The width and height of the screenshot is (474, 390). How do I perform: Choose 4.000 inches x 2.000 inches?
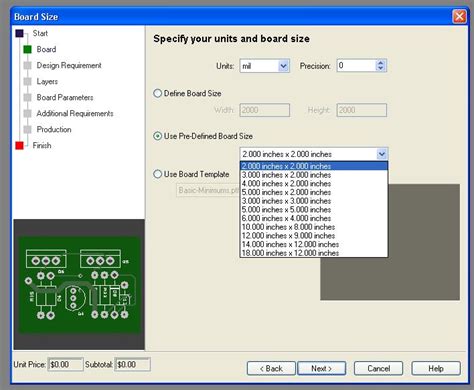coord(314,183)
